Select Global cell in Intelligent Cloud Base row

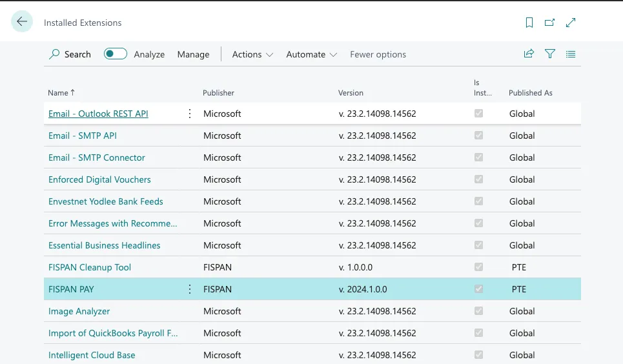click(522, 355)
